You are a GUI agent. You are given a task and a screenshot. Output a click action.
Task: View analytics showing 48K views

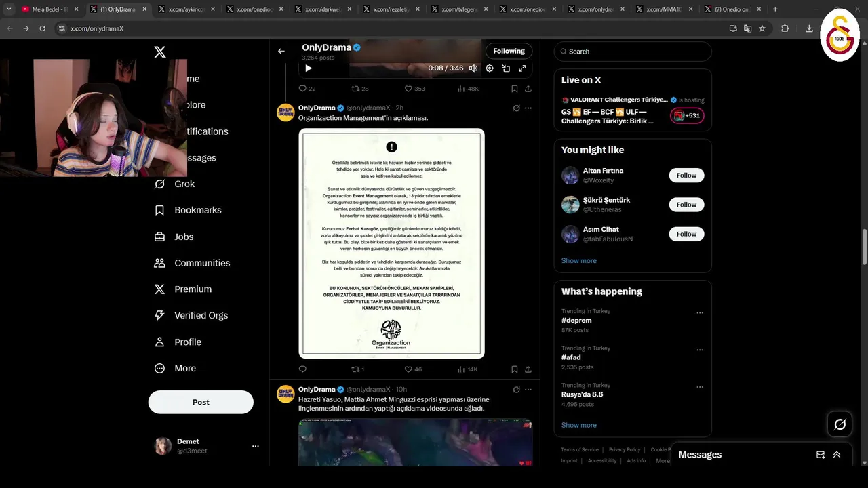(468, 89)
